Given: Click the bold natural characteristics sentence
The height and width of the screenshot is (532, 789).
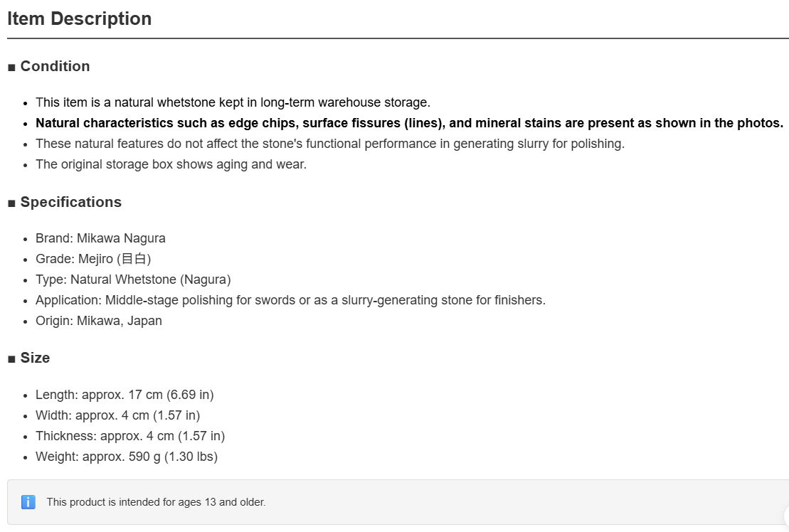Looking at the screenshot, I should [409, 123].
